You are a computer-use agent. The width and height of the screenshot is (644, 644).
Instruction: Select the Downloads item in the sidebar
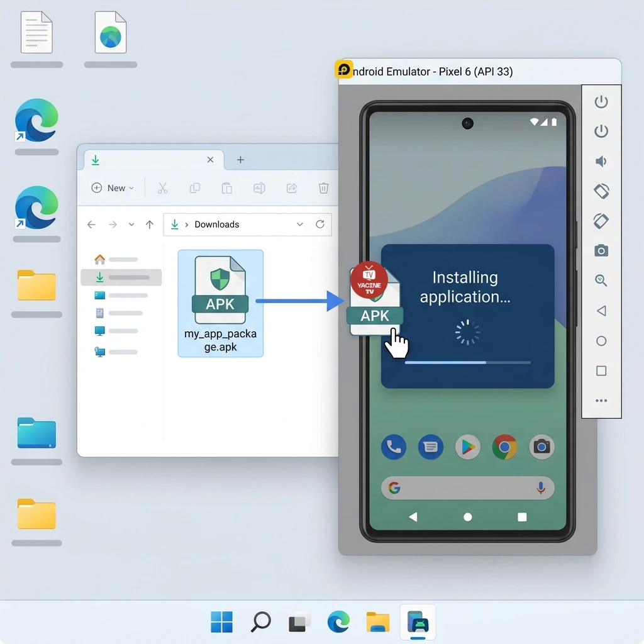[x=121, y=277]
